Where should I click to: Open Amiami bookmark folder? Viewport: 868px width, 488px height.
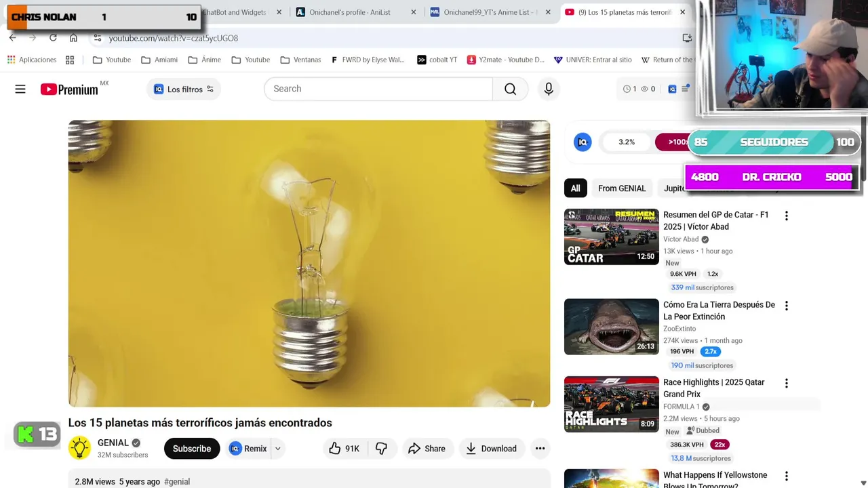(159, 60)
